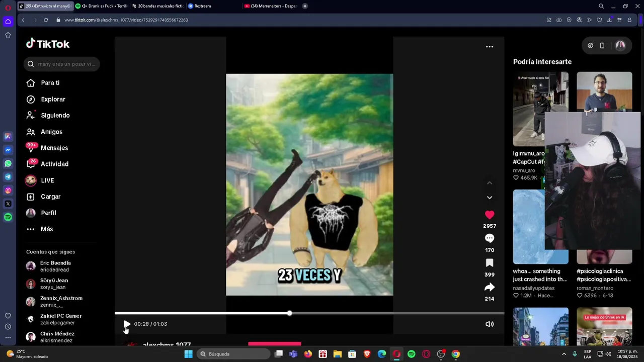Viewport: 644px width, 362px height.
Task: Switch to the Restream tab
Action: coord(214,6)
